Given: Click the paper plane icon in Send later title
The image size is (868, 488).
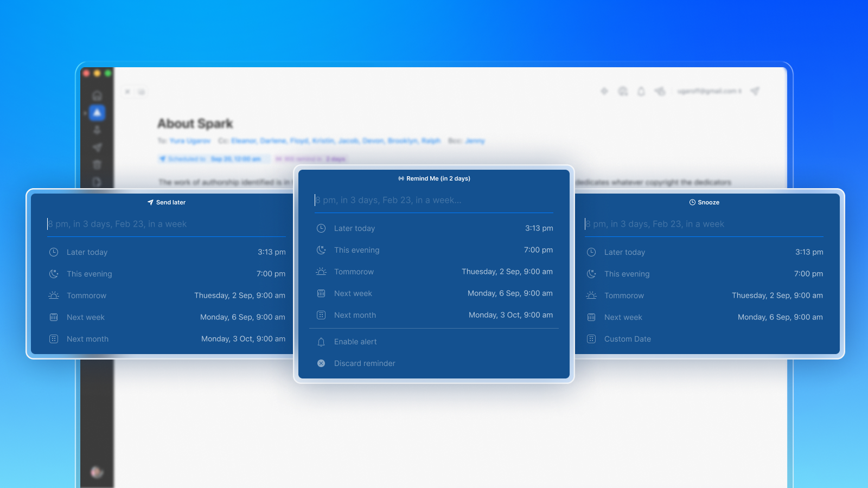Looking at the screenshot, I should click(x=150, y=202).
